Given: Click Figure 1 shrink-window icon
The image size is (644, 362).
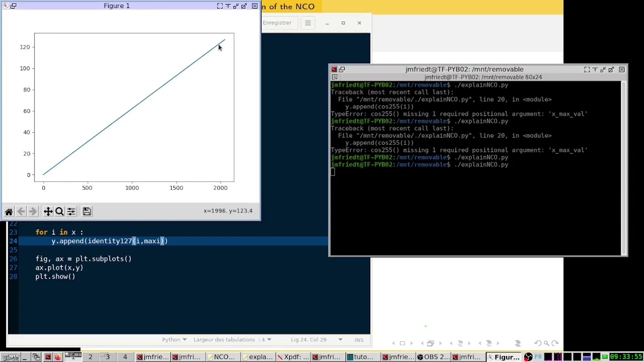Looking at the screenshot, I should pyautogui.click(x=236, y=6).
